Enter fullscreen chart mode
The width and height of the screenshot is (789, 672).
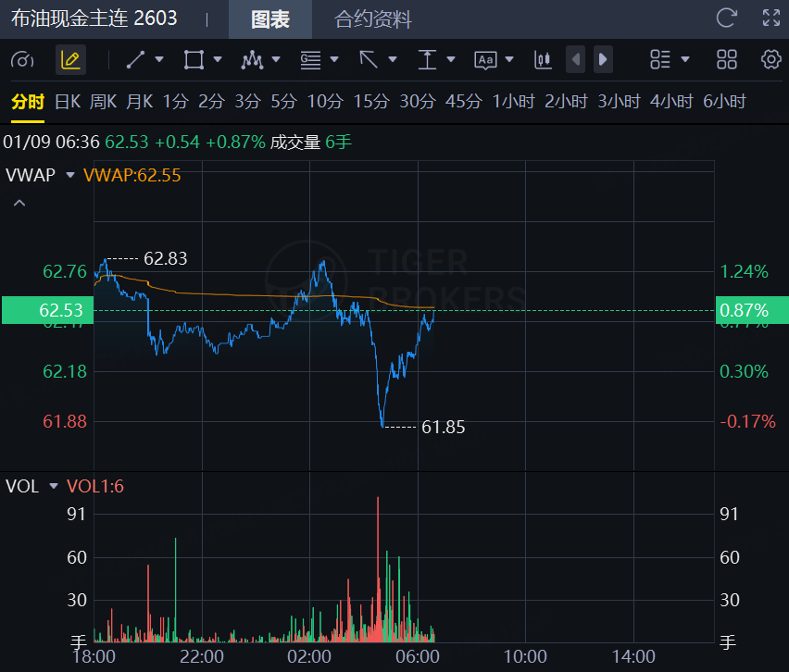(770, 18)
